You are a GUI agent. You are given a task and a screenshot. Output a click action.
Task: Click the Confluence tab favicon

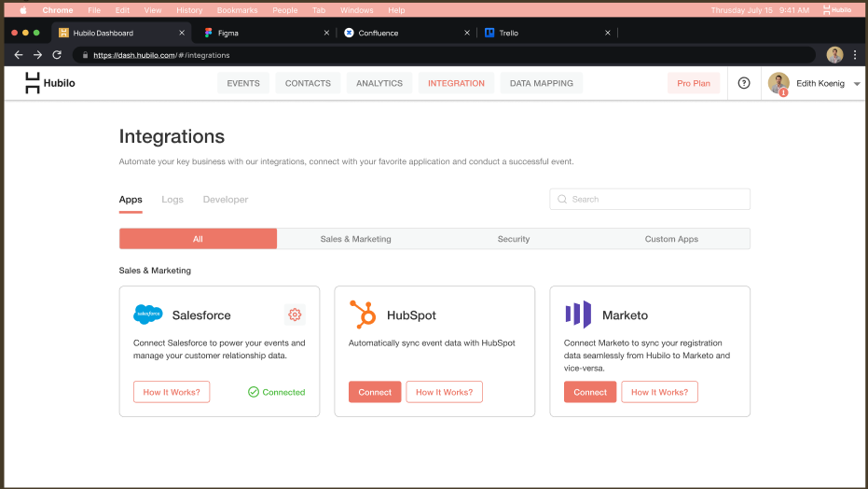coord(349,33)
